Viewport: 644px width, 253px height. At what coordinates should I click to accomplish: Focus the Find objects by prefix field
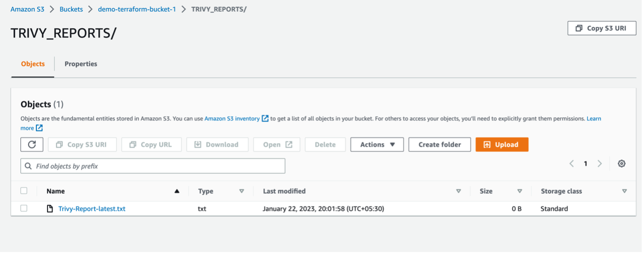coord(153,166)
